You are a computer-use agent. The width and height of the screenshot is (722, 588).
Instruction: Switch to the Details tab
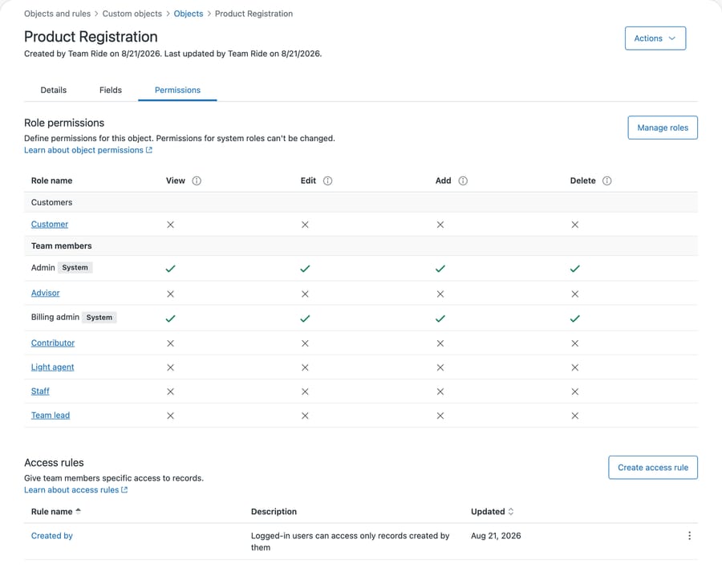click(54, 91)
